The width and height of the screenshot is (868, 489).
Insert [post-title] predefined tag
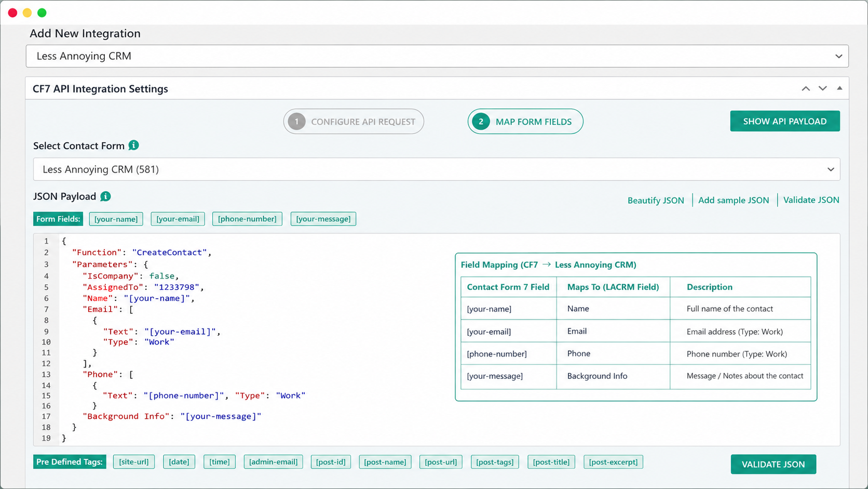(551, 462)
